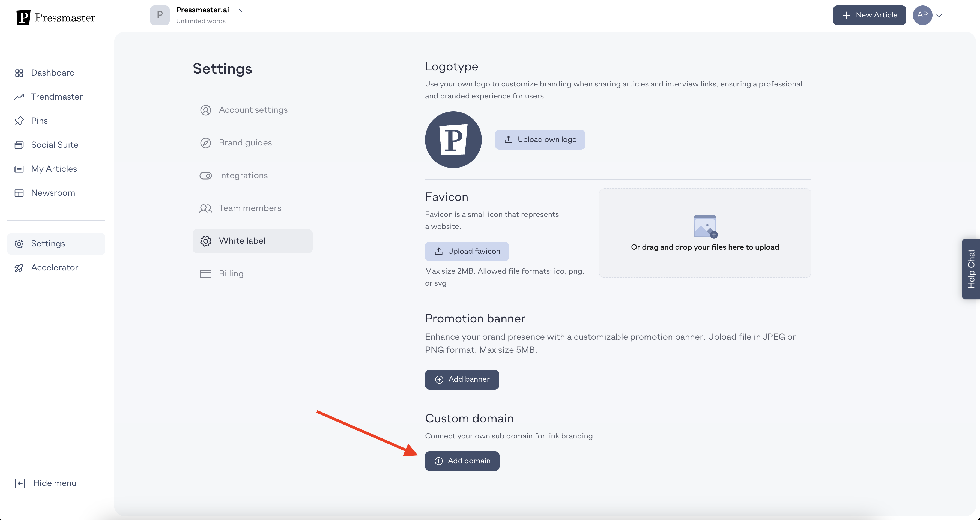Click the Newsroom layout icon

[19, 193]
